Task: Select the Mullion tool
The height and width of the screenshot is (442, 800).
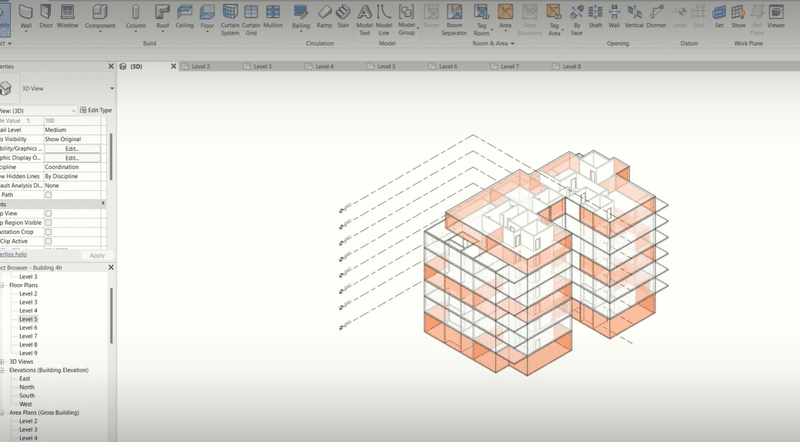Action: pos(273,16)
